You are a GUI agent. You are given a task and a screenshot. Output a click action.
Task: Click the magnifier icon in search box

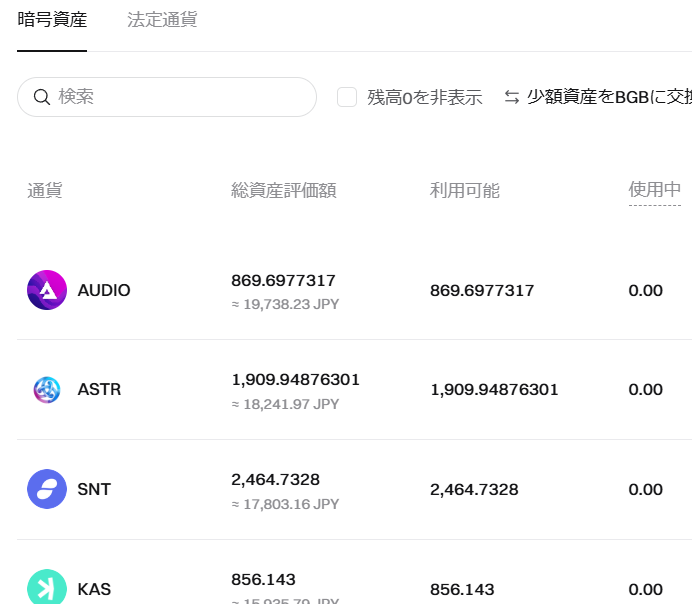42,97
